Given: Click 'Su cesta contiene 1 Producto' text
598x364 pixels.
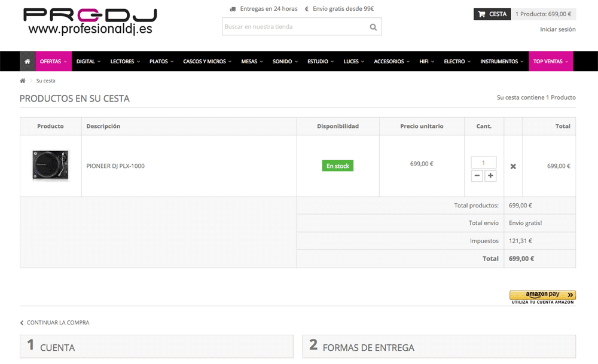Looking at the screenshot, I should click(536, 97).
